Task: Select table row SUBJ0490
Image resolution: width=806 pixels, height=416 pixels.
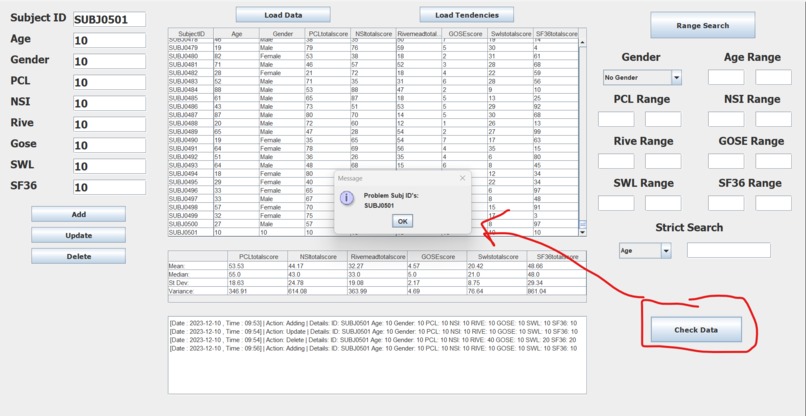Action: pos(373,140)
